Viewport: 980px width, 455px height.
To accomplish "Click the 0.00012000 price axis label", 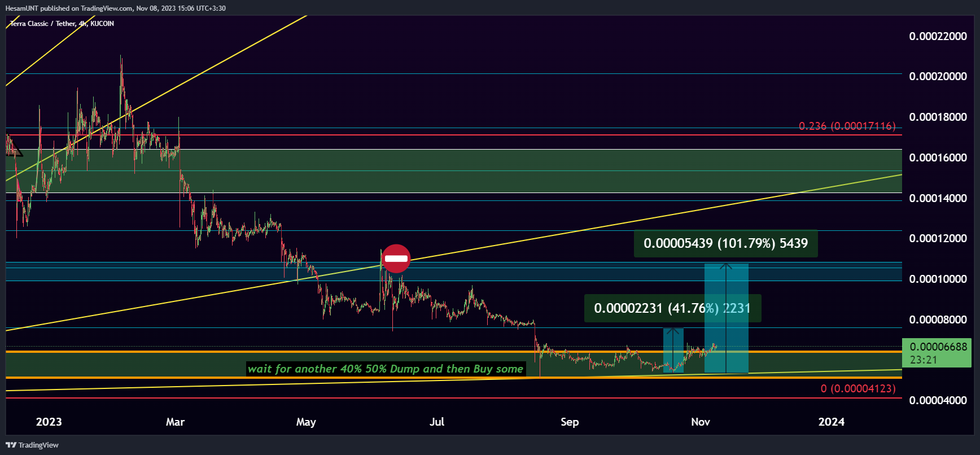I will point(938,238).
